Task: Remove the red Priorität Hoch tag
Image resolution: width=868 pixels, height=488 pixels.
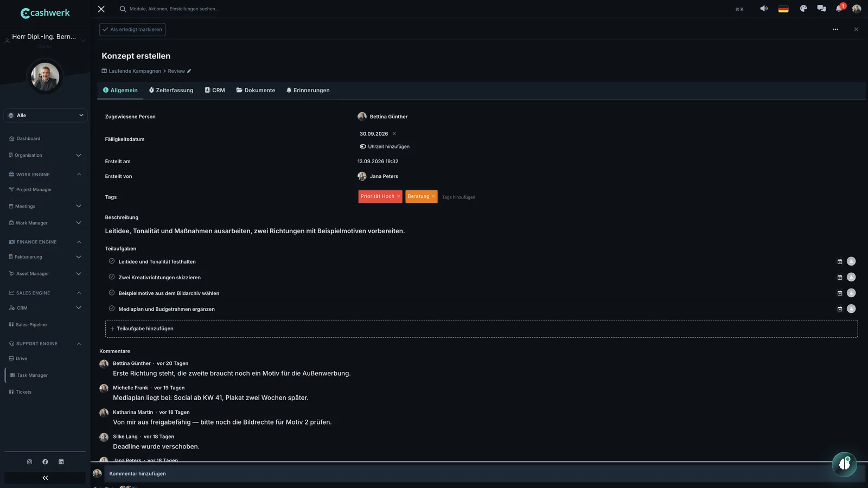Action: point(398,196)
